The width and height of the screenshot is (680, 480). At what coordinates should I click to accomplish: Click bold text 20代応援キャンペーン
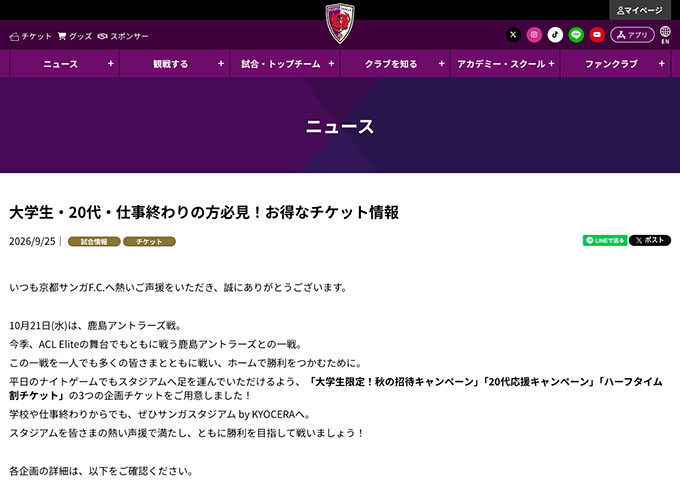point(539,382)
